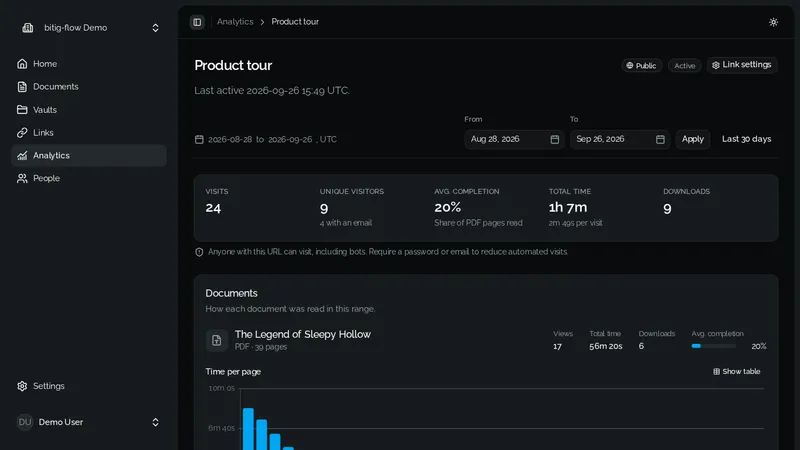Screen dimensions: 800x450
Task: Click the Last active 2026-09-26 timestamp
Action: point(271,90)
